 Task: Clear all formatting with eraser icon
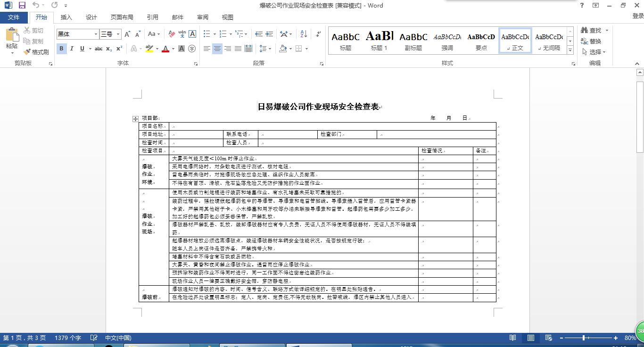(172, 34)
